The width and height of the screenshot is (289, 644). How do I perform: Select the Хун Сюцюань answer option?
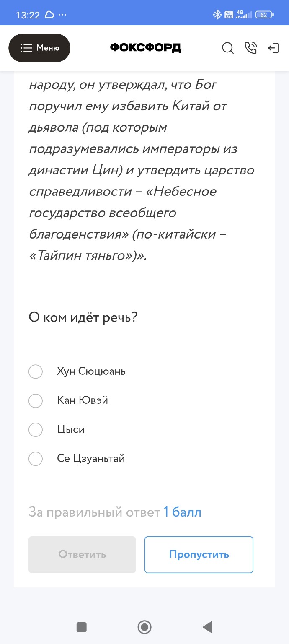(36, 371)
